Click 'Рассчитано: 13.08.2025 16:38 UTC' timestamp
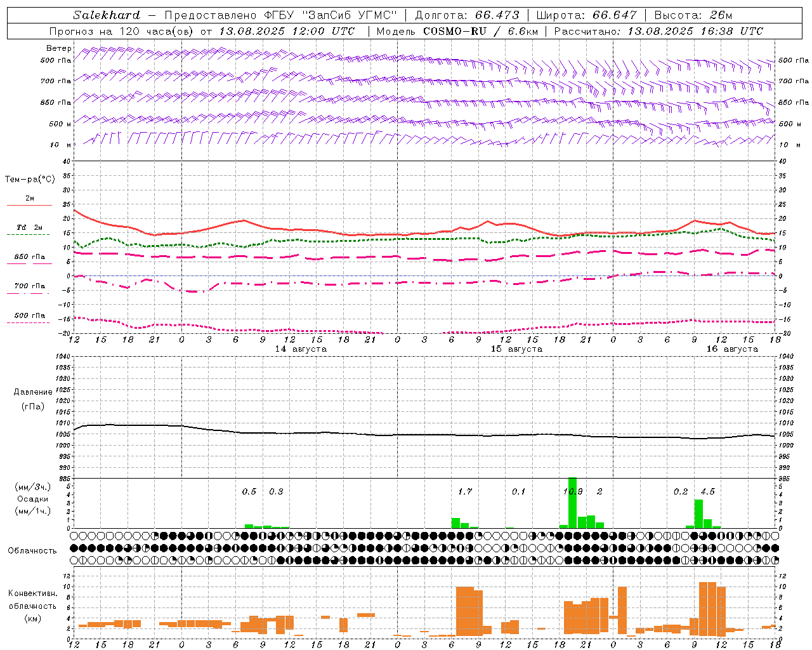This screenshot has height=650, width=812. (658, 31)
